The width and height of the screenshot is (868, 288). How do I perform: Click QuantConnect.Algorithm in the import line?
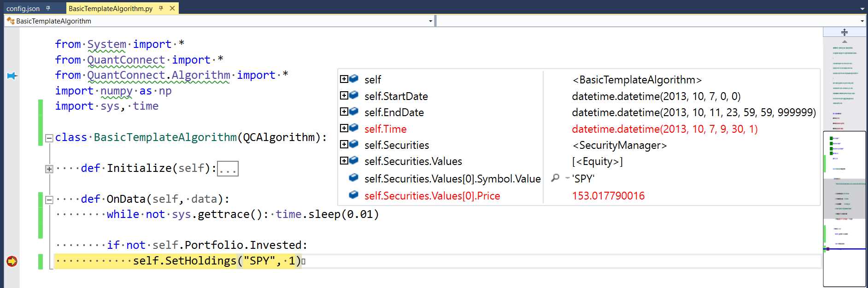(158, 75)
